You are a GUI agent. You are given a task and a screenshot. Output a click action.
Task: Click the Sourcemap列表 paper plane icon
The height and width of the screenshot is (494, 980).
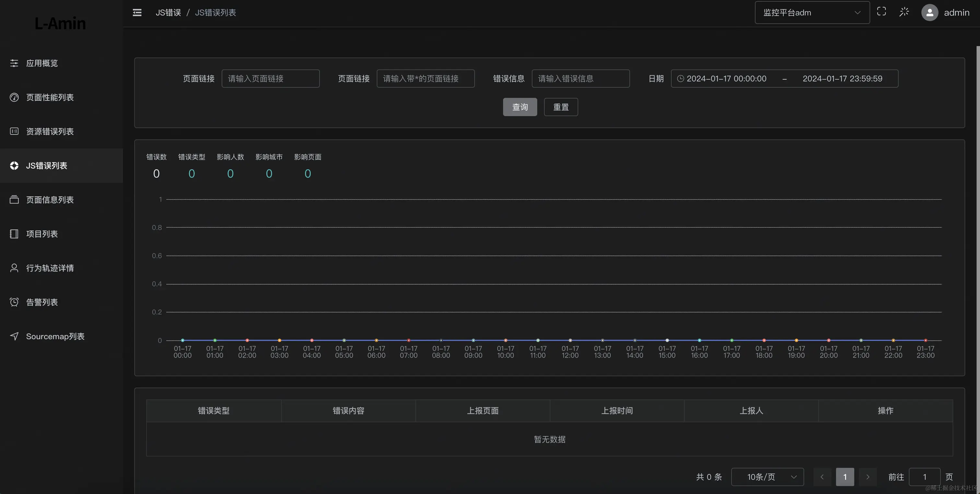[x=14, y=336]
